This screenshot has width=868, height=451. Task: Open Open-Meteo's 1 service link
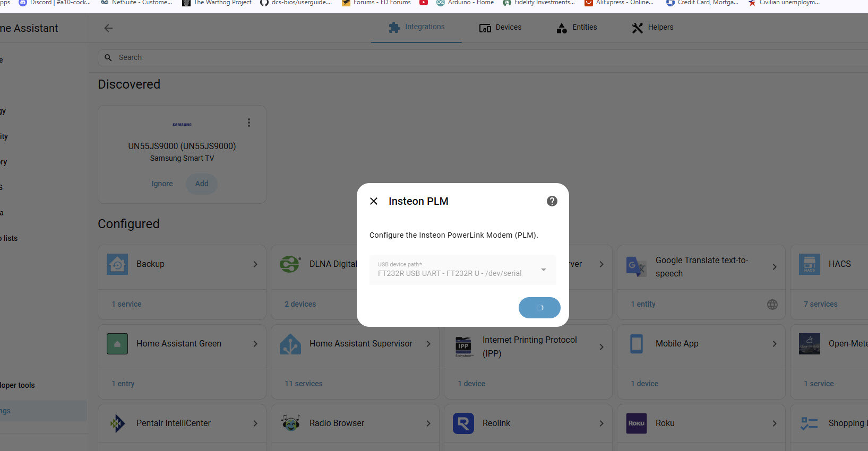pos(819,384)
